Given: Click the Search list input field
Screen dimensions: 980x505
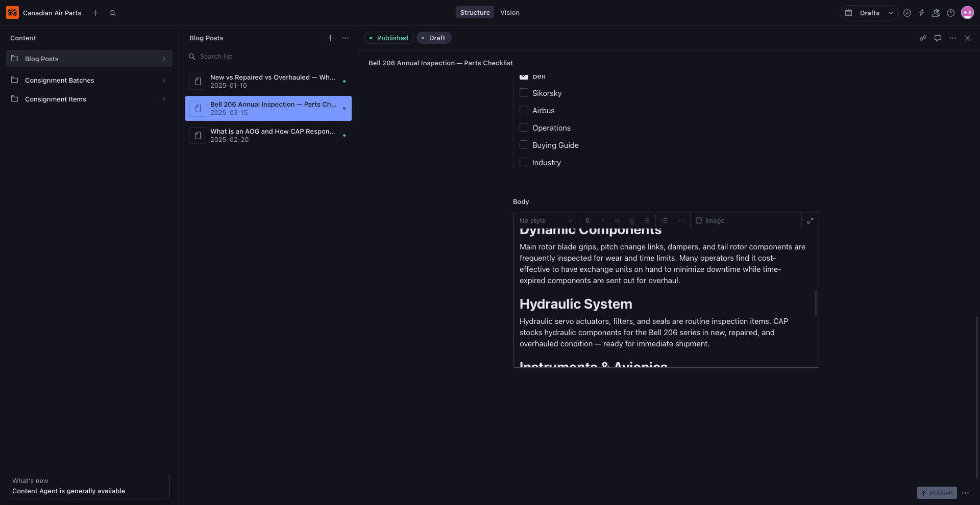Looking at the screenshot, I should [268, 57].
